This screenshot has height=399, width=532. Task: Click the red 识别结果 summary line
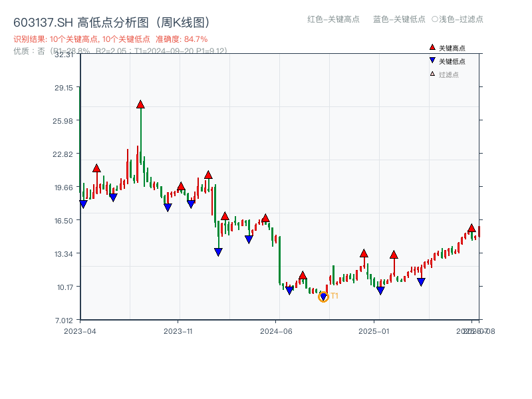110,39
